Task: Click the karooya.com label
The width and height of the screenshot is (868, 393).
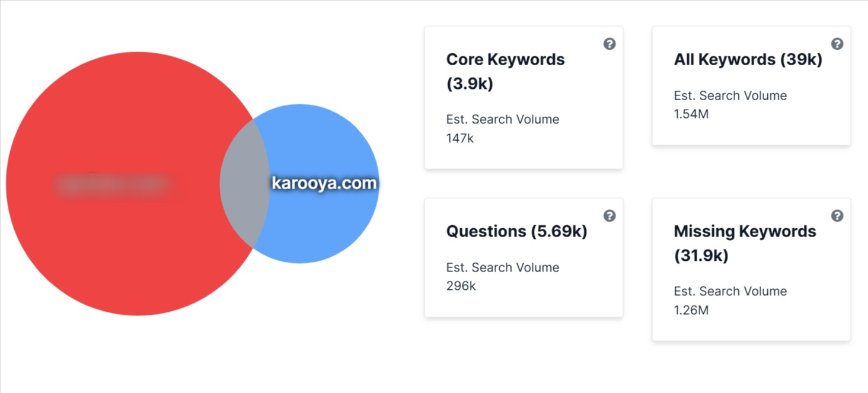Action: [x=324, y=183]
